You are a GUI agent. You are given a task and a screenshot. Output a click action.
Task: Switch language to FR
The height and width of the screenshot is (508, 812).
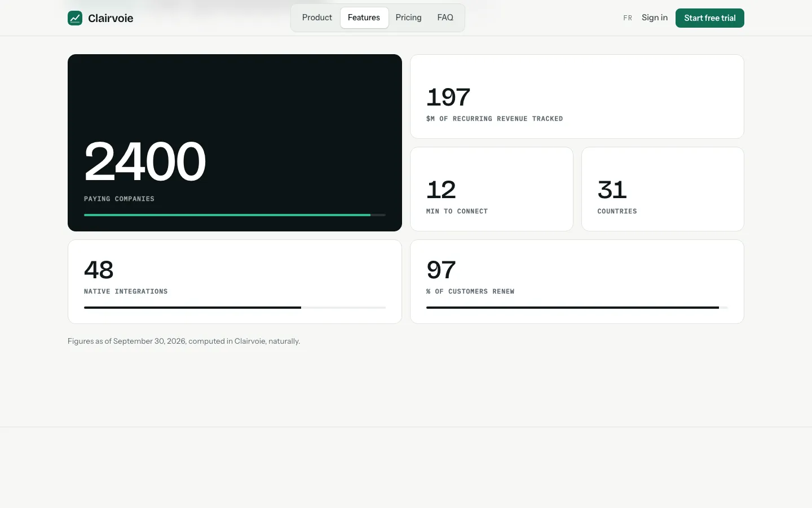pos(628,18)
